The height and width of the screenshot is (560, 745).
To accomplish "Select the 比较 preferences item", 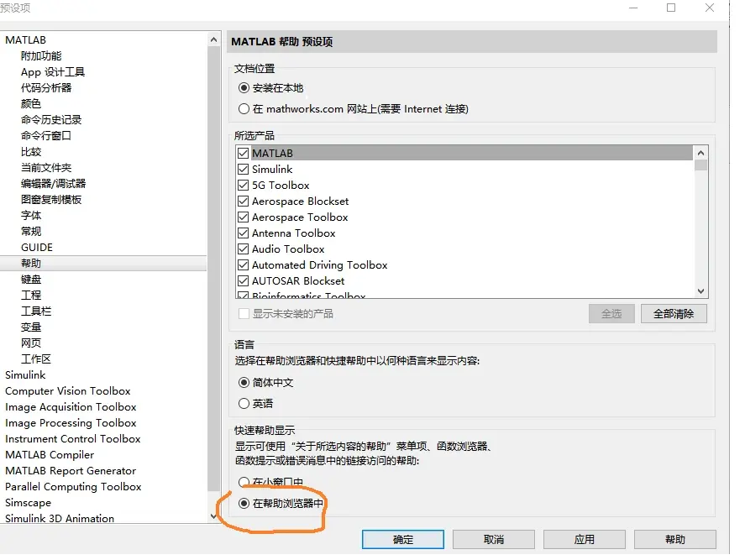I will (31, 151).
